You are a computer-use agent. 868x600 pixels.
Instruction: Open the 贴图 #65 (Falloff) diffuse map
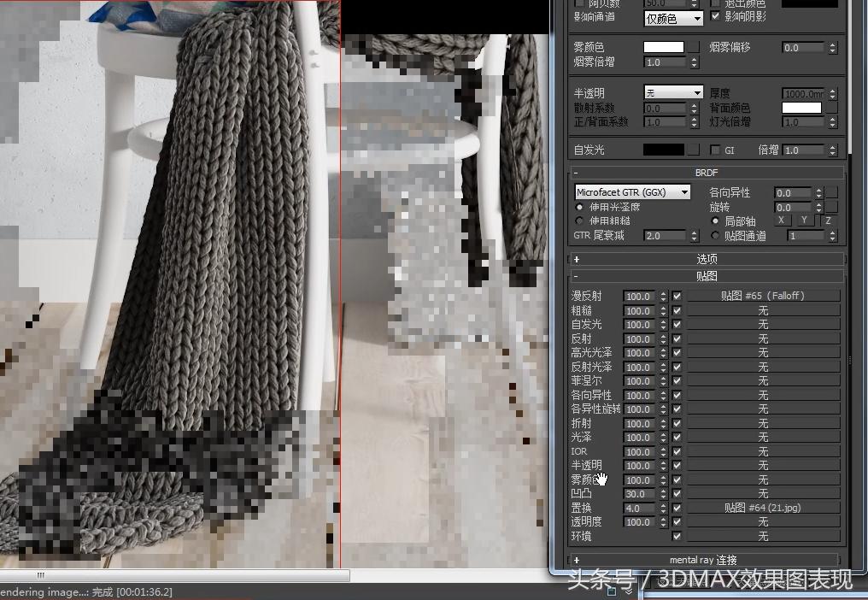764,297
